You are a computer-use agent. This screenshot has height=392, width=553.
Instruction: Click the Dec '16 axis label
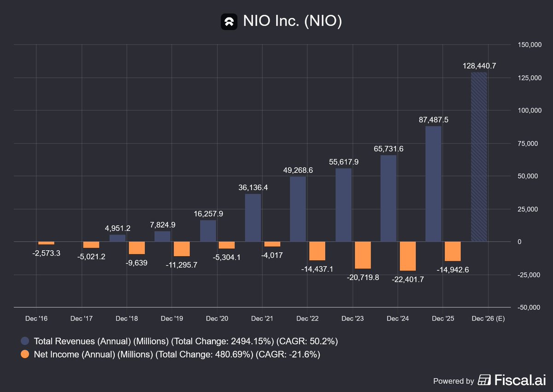pyautogui.click(x=36, y=318)
